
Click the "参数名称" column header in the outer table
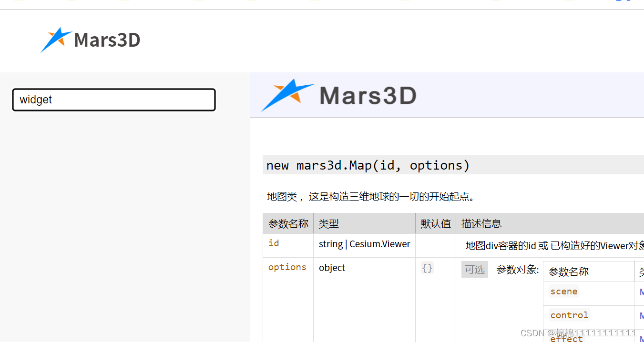[x=288, y=223]
